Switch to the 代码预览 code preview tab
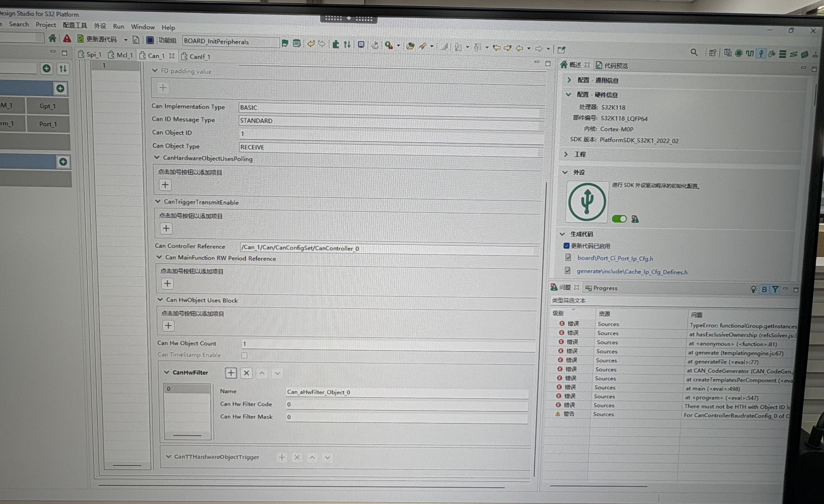 612,66
